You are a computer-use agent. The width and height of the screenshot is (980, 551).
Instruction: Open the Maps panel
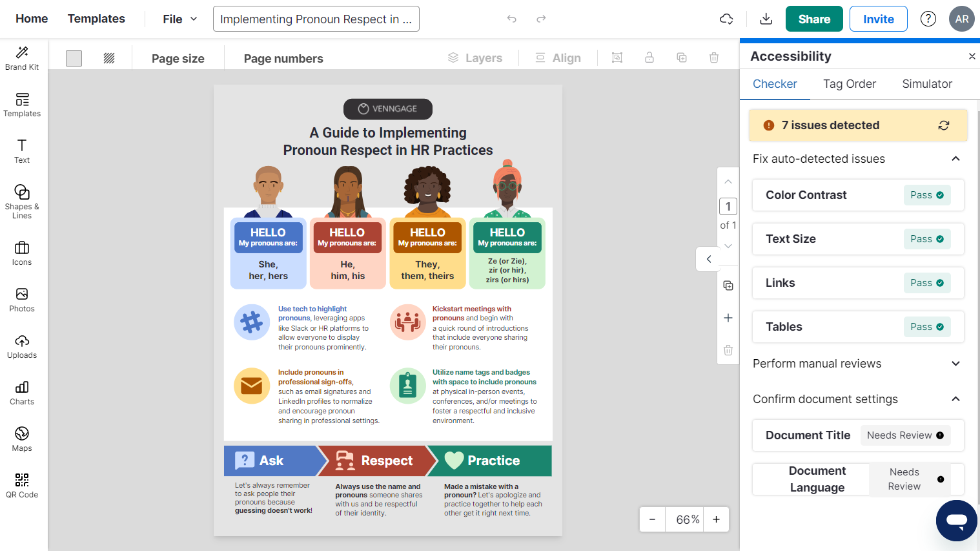[x=21, y=439]
